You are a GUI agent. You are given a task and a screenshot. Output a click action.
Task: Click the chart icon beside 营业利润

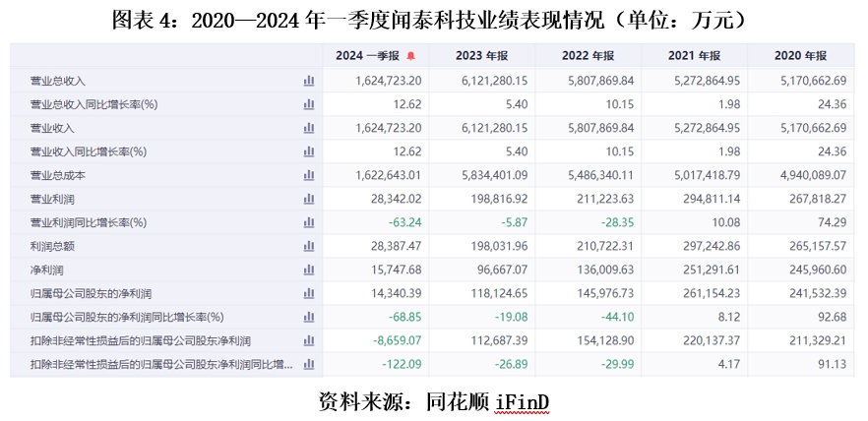[x=309, y=199]
